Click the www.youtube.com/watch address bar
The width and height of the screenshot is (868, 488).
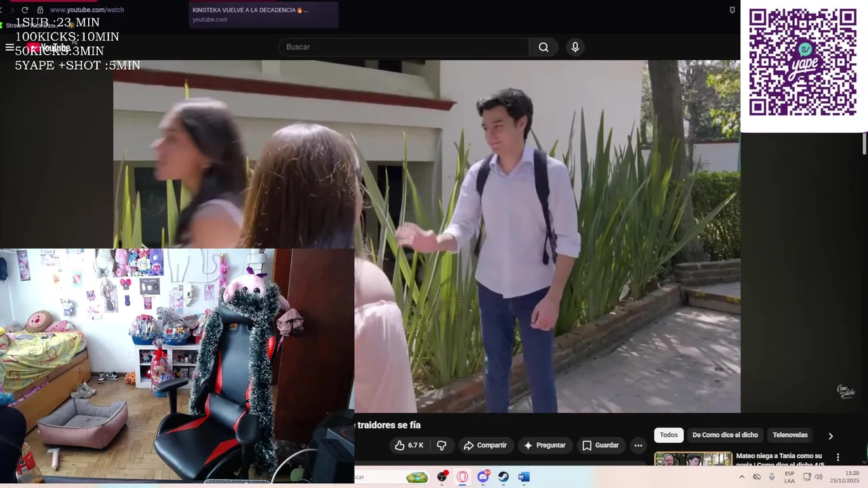87,10
